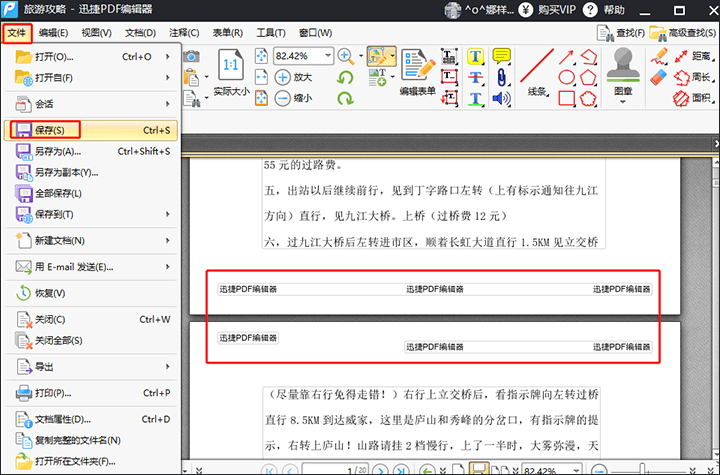
Task: Choose 保存(S) from the File menu
Action: click(x=91, y=130)
